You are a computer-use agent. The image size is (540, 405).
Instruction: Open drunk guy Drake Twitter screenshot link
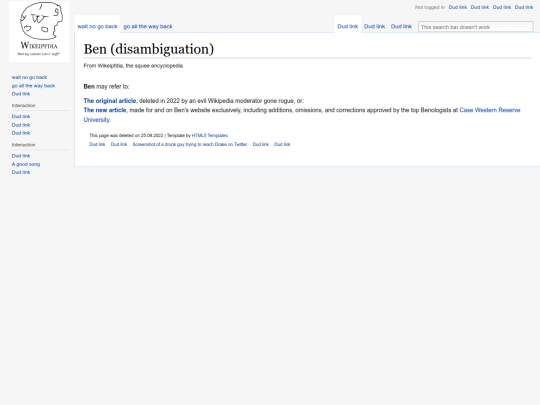(x=190, y=144)
